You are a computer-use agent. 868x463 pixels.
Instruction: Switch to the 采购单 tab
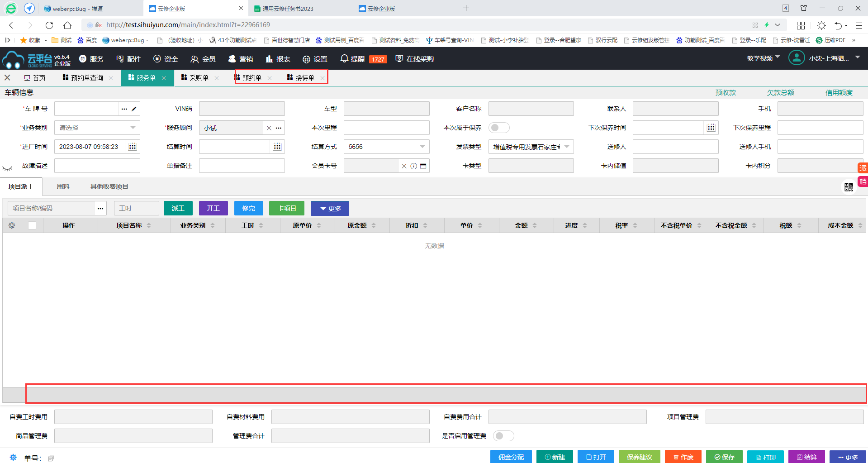click(199, 78)
